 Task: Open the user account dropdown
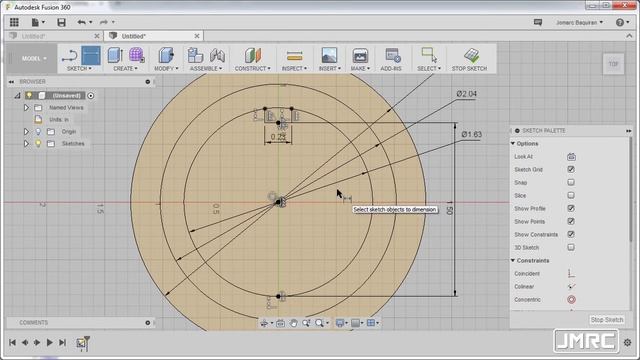579,22
